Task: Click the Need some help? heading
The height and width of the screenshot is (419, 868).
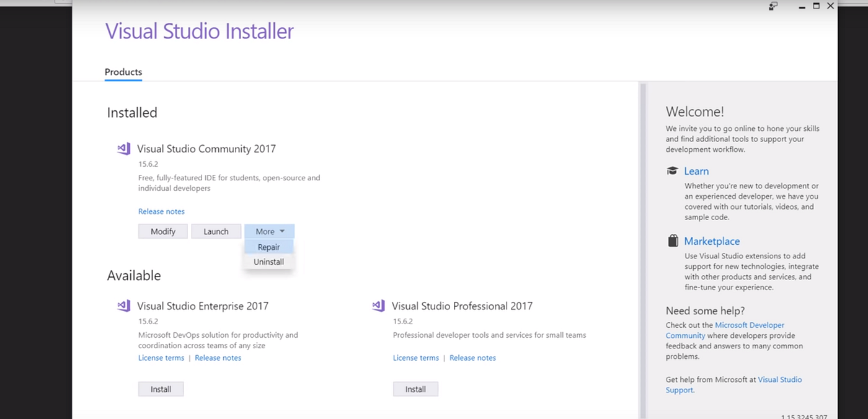Action: tap(705, 311)
